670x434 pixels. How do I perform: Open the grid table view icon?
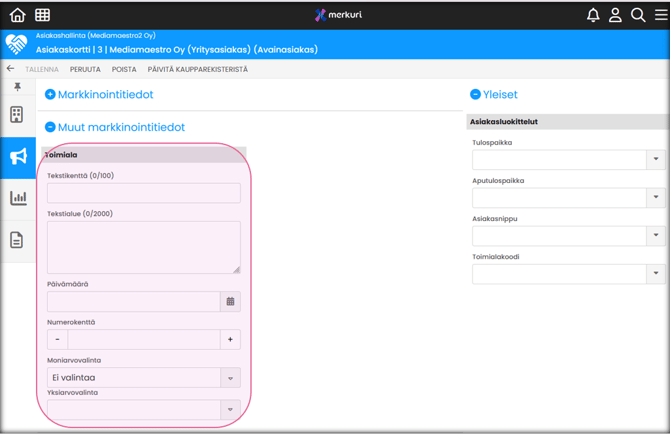42,15
